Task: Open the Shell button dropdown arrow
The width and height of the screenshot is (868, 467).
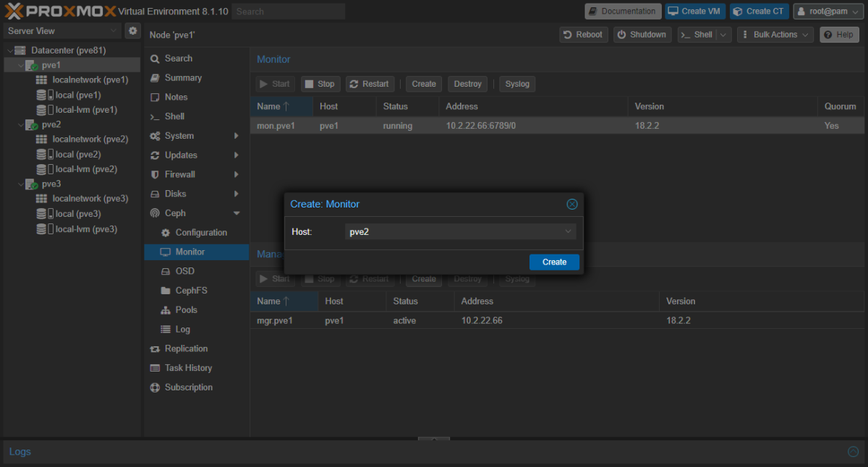Action: point(723,35)
